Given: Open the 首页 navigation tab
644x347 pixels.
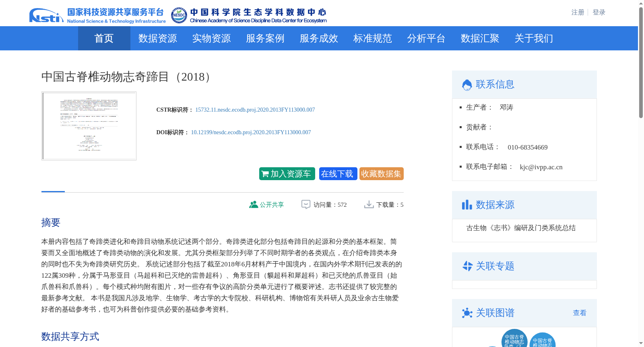Looking at the screenshot, I should 104,38.
